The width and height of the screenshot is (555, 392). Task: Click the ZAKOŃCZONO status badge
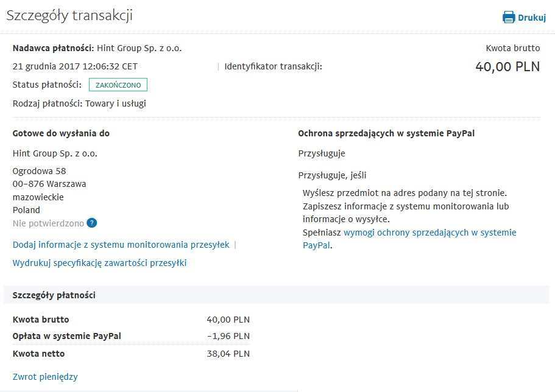coord(118,85)
